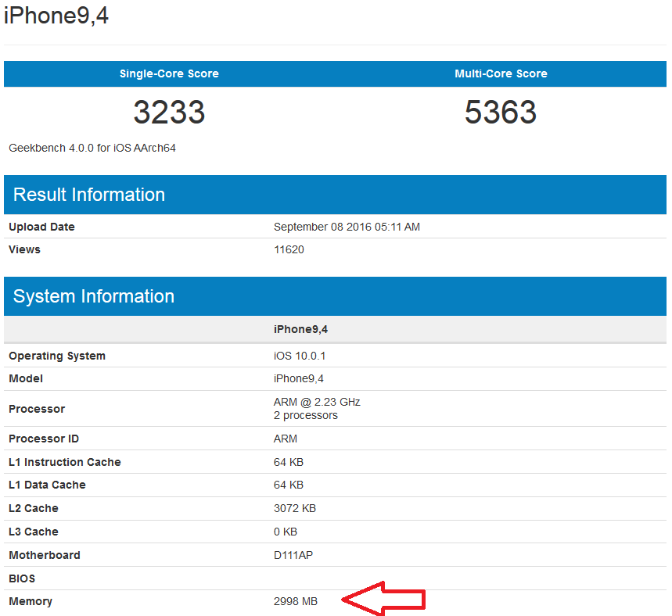Click the multi-core score 5363
672x616 pixels.
coord(501,113)
